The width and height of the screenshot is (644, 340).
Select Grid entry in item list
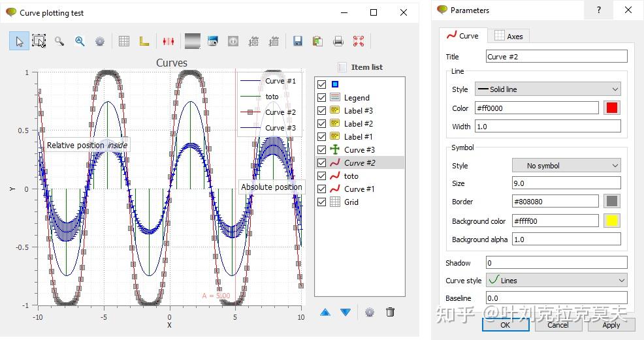351,202
